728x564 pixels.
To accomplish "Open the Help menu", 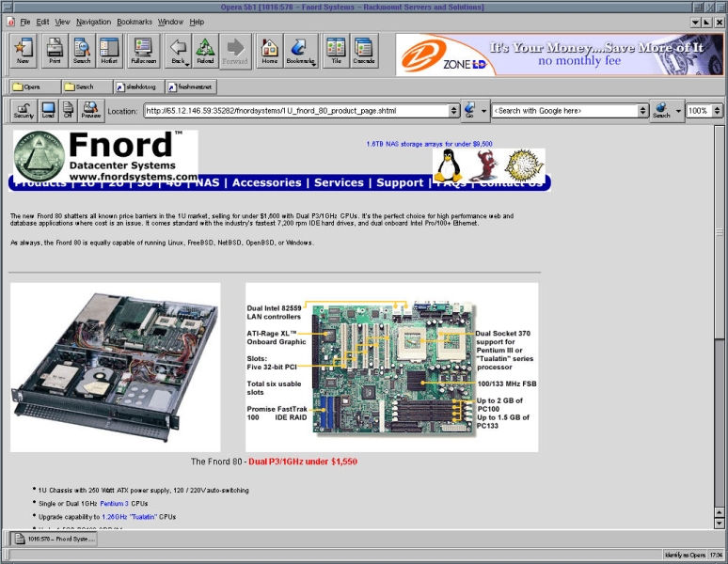I will tap(197, 22).
